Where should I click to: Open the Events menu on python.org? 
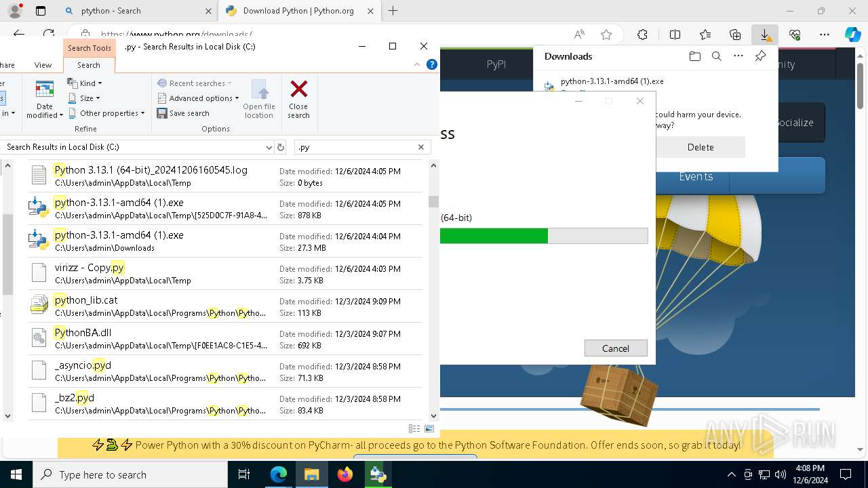tap(696, 176)
